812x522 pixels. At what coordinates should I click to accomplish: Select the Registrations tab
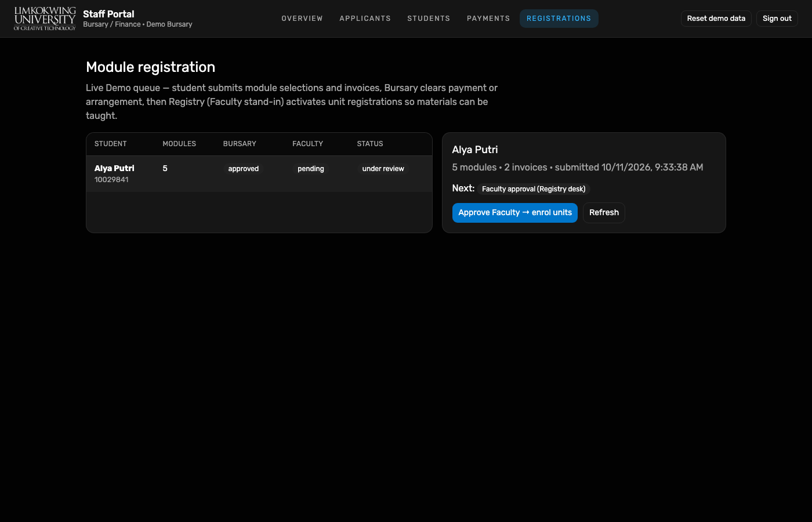(x=559, y=19)
